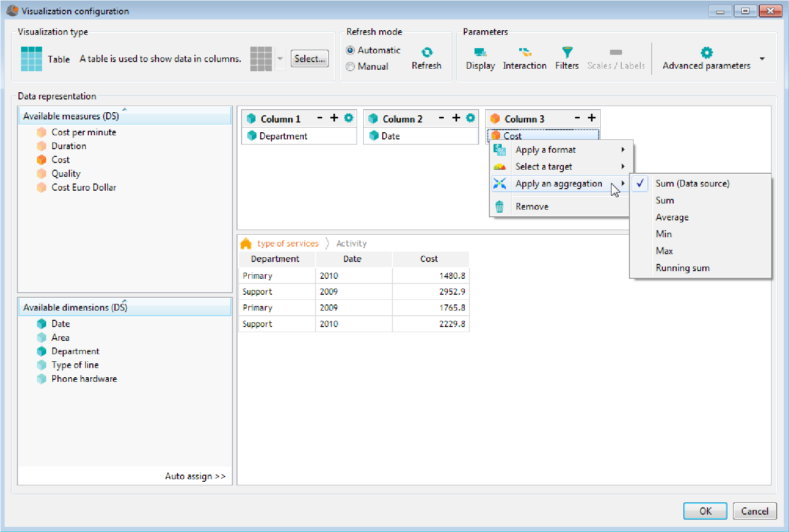The height and width of the screenshot is (532, 789).
Task: Add a column after Column 3
Action: pyautogui.click(x=591, y=118)
